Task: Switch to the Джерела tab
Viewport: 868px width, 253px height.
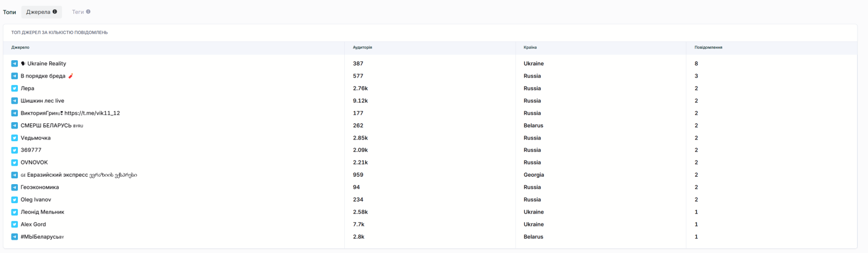Action: click(x=38, y=12)
